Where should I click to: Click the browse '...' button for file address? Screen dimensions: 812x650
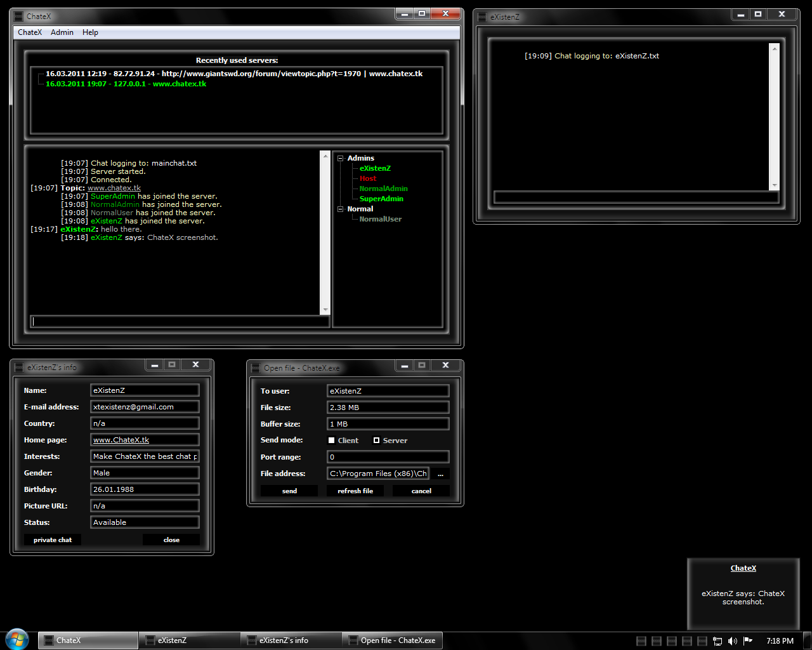pos(440,474)
